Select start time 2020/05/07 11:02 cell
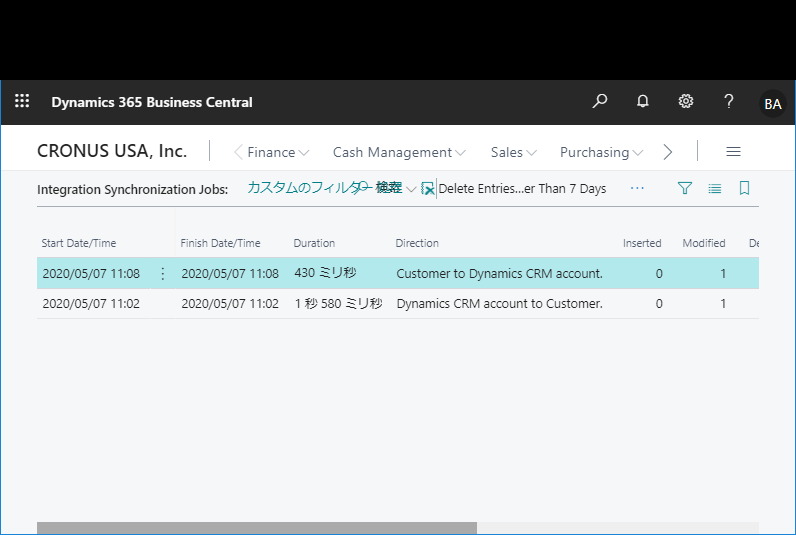The height and width of the screenshot is (535, 796). coord(91,304)
